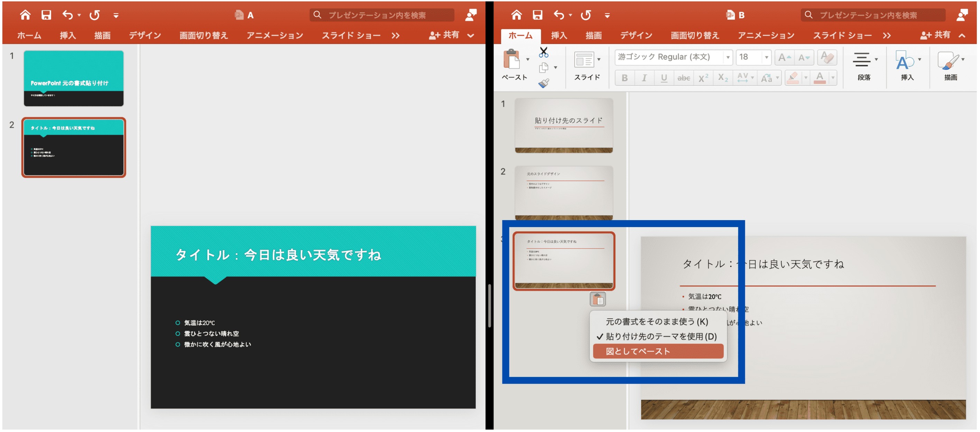Open the スライド layout dropdown arrow
The image size is (980, 432).
pos(599,59)
